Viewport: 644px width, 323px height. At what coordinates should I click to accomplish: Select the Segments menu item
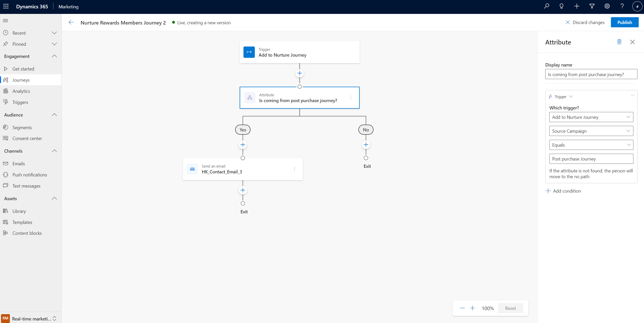[22, 127]
